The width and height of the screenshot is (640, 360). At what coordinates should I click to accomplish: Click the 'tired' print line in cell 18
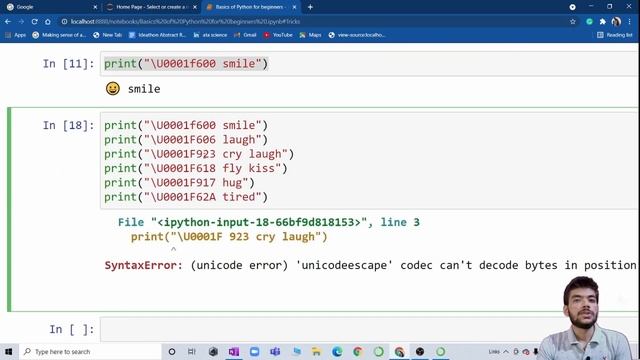click(186, 197)
